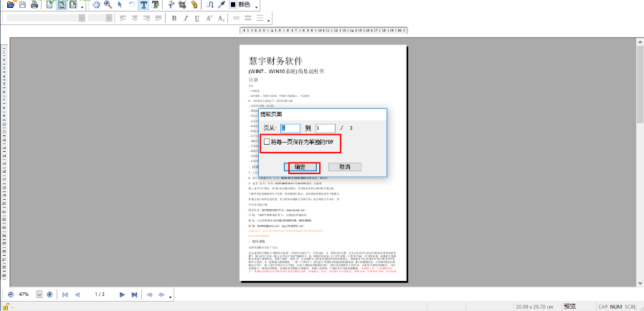This screenshot has height=311, width=644.
Task: Print the document via printer icon
Action: 34,5
